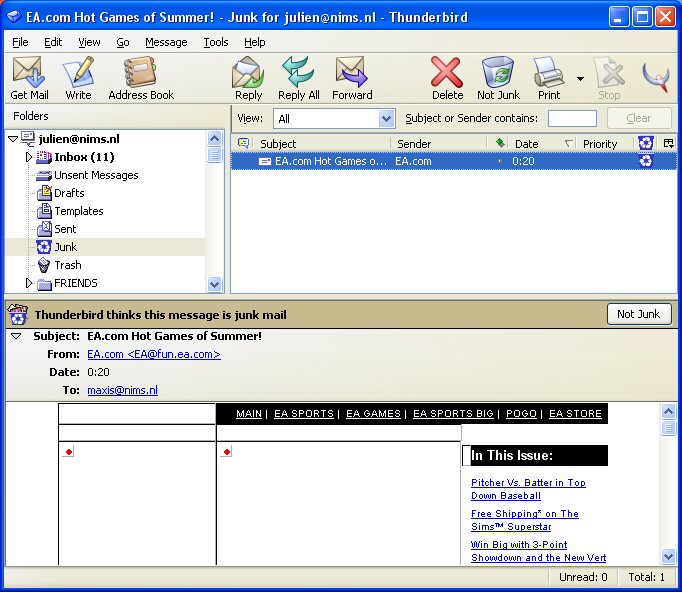
Task: Open Write new message
Action: [x=78, y=78]
